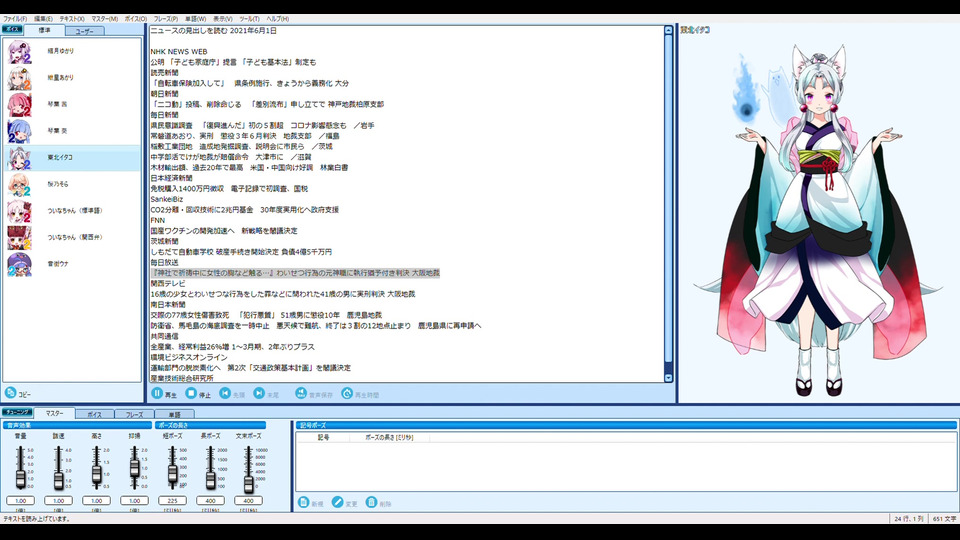The width and height of the screenshot is (960, 540).
Task: Click the 変更 edit symbol pause icon
Action: (x=337, y=502)
